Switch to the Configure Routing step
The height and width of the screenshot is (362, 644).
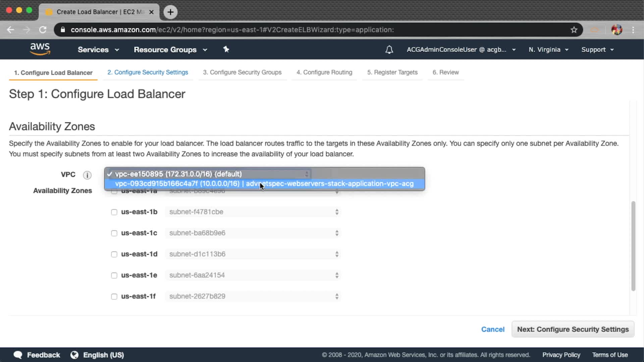pyautogui.click(x=324, y=72)
